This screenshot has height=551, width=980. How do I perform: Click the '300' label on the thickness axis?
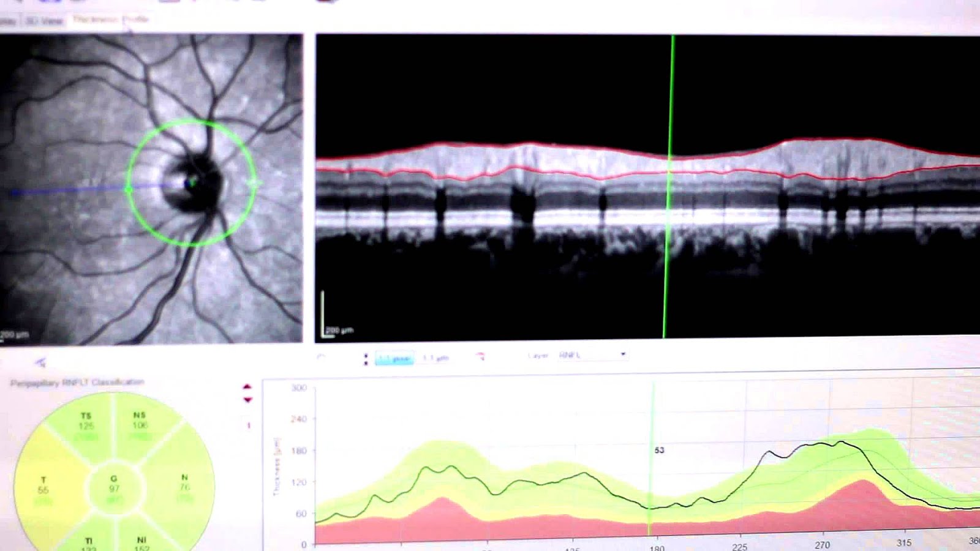[299, 388]
